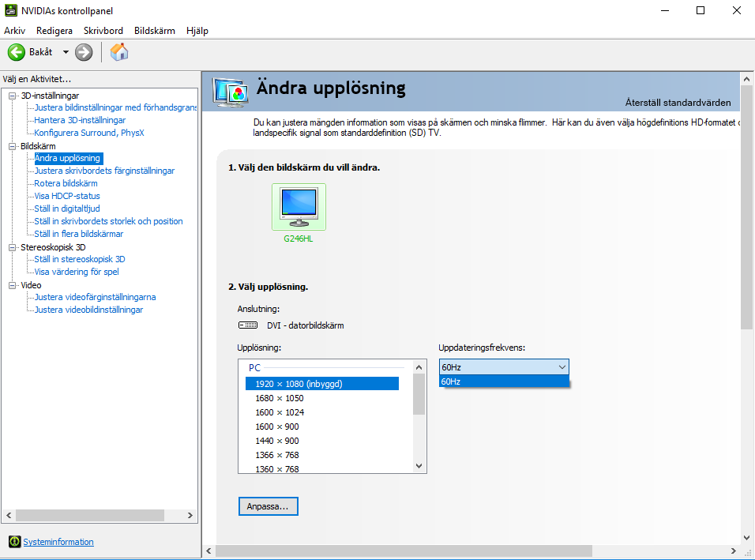This screenshot has width=755, height=560.
Task: Click the green Bakåt back arrow icon
Action: point(17,52)
